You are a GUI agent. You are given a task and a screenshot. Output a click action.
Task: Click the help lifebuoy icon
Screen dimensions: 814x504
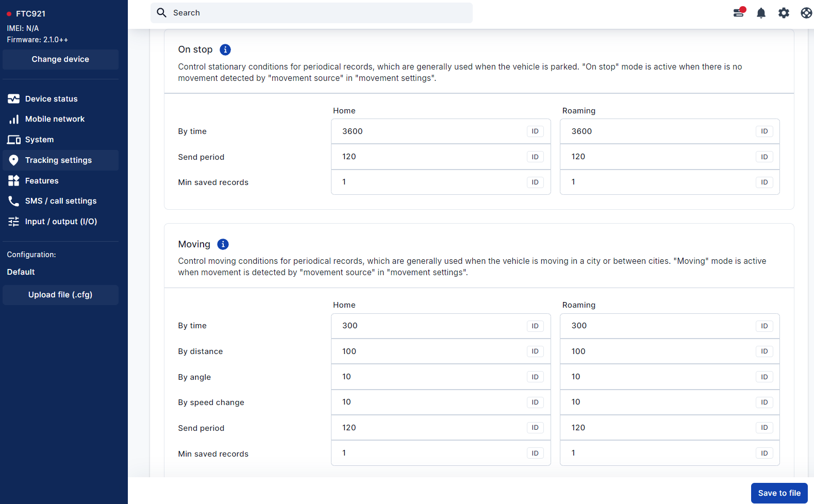tap(806, 13)
